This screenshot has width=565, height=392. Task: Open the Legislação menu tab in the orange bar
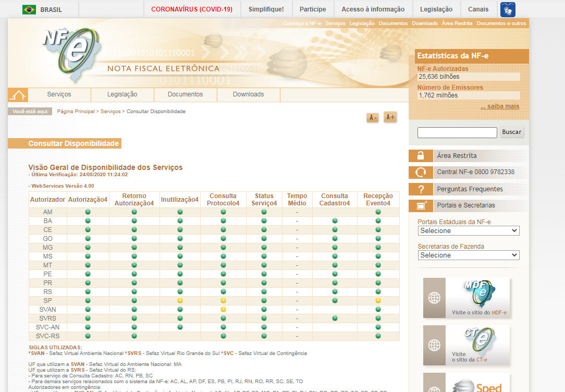(x=122, y=94)
